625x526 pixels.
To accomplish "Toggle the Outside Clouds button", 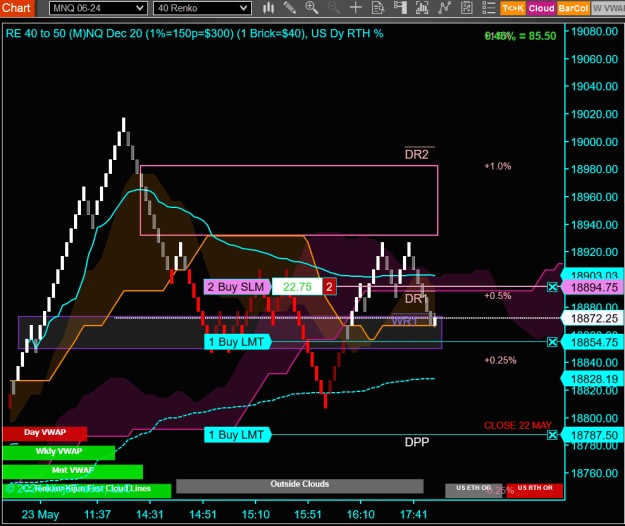I will [x=299, y=486].
